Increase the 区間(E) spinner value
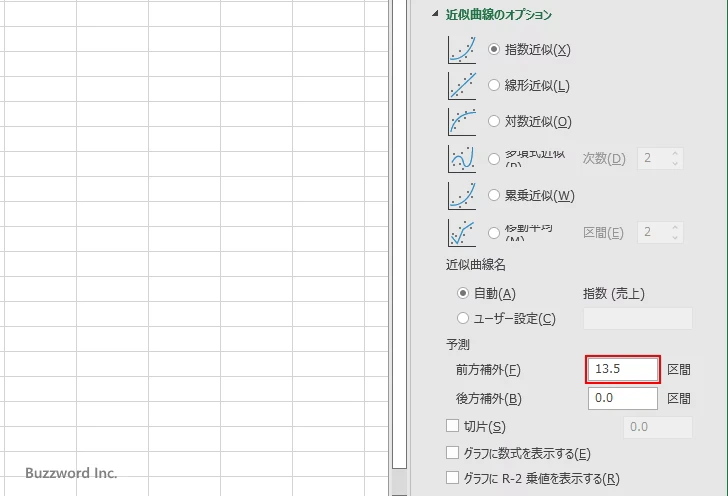This screenshot has width=728, height=496. 675,227
